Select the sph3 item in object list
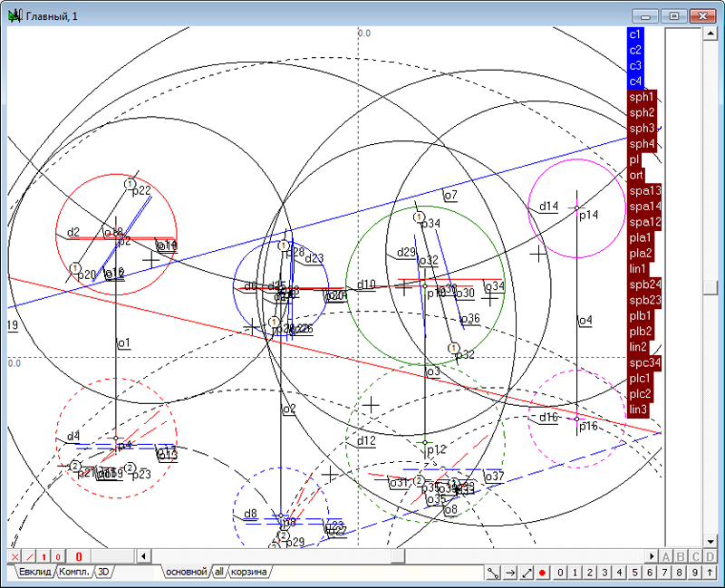The height and width of the screenshot is (588, 725). tap(642, 129)
